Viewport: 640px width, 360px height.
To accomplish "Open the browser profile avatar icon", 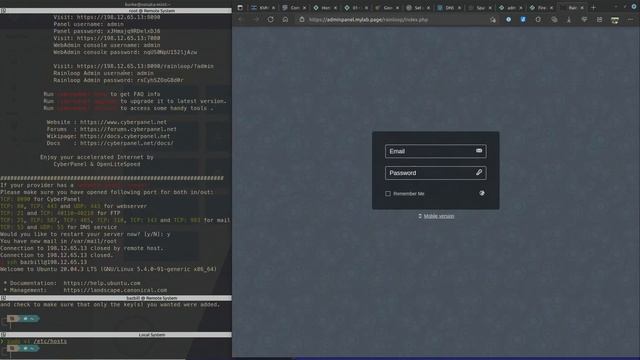I will click(615, 20).
